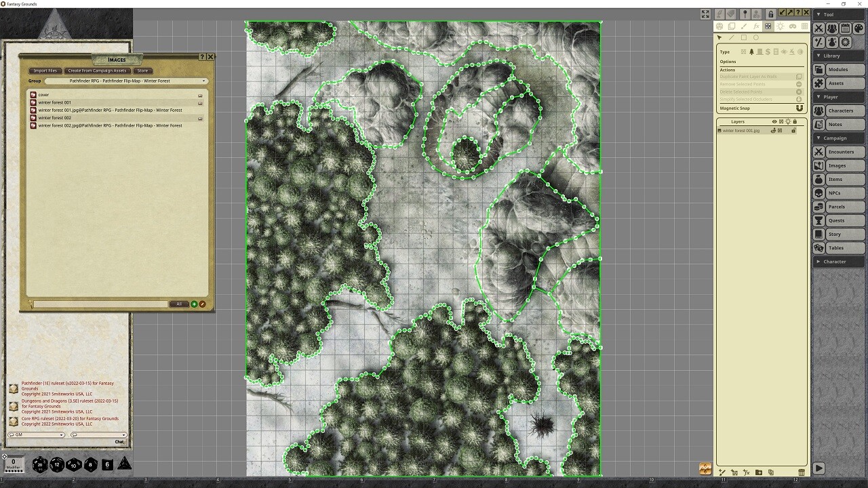Toggle the player vision preview icon in top toolbar
This screenshot has width=868, height=488.
[x=757, y=14]
